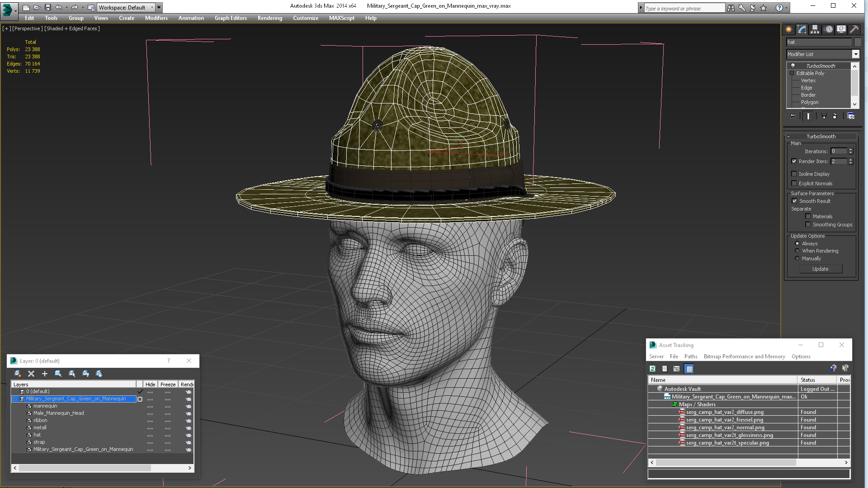Open the Create command panel tab
The width and height of the screenshot is (868, 488).
[x=788, y=29]
